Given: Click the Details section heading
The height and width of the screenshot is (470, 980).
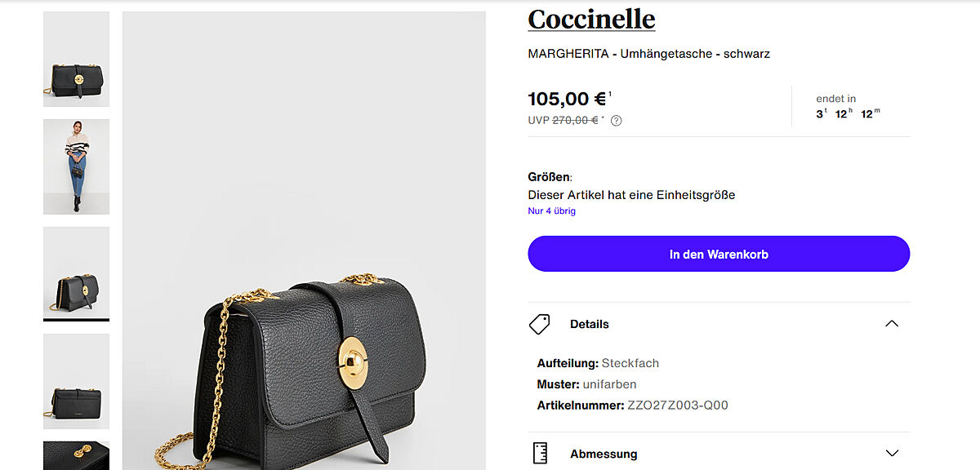Looking at the screenshot, I should tap(590, 324).
